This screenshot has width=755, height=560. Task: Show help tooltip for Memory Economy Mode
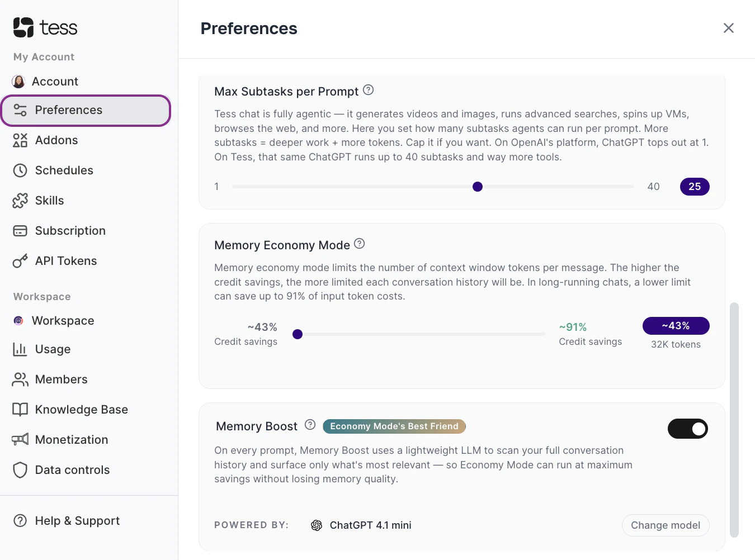tap(360, 244)
